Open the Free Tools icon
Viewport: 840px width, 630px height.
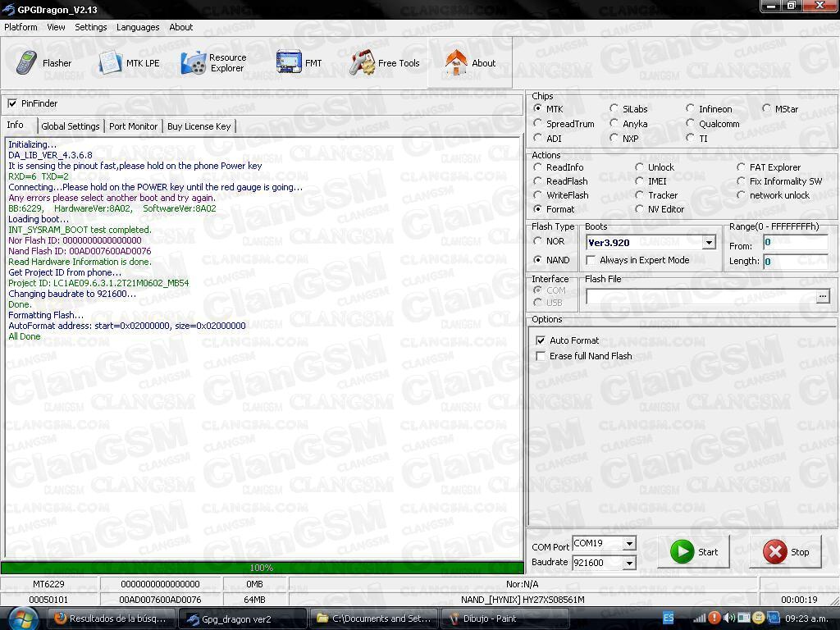(362, 62)
